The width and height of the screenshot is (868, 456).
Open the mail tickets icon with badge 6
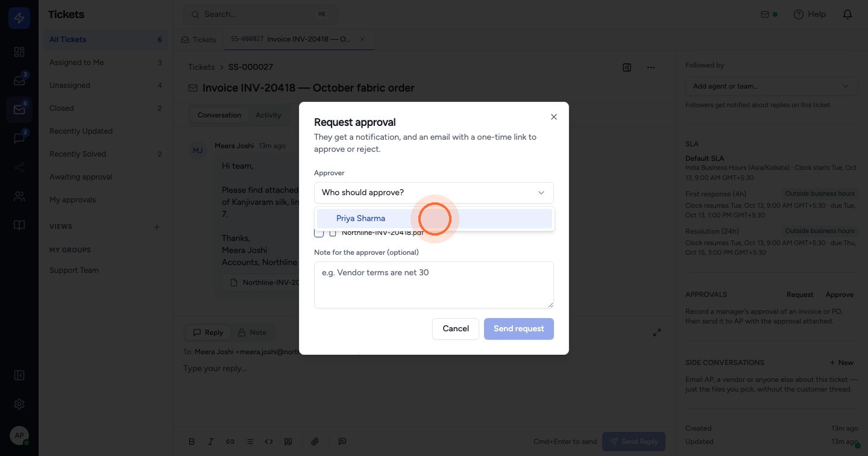pos(19,110)
